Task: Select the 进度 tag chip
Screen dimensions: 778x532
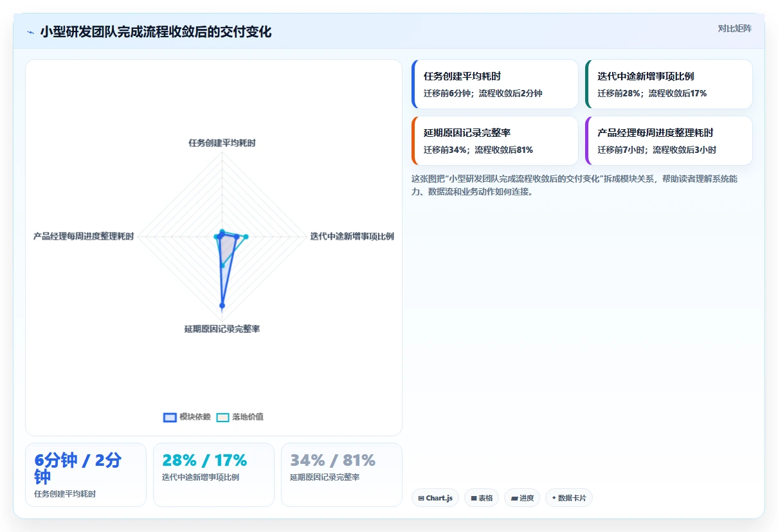Action: [522, 498]
